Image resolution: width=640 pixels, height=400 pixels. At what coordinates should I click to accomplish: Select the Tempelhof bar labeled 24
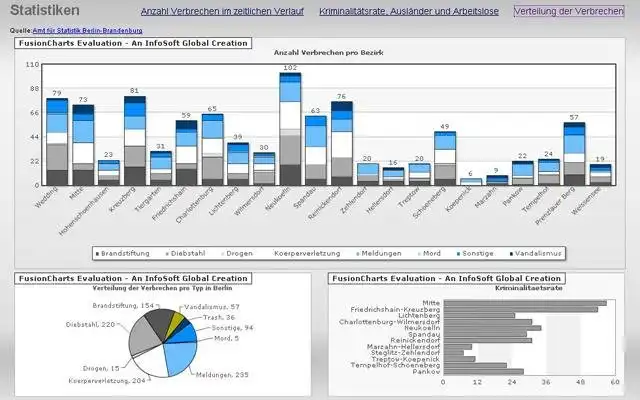tap(549, 172)
